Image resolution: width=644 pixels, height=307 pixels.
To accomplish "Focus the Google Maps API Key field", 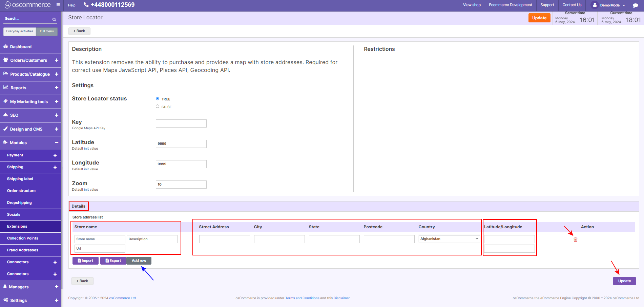I will (181, 123).
